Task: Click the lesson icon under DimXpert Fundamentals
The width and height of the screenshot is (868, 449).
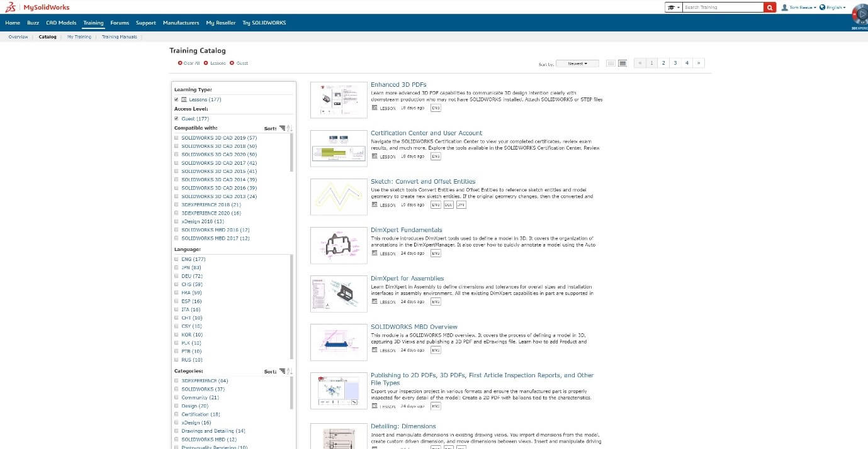Action: (x=375, y=253)
